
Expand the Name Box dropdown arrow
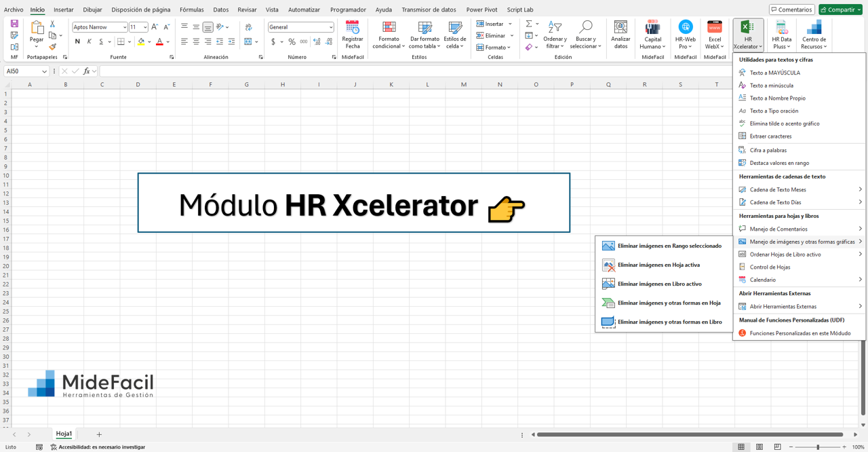(44, 71)
